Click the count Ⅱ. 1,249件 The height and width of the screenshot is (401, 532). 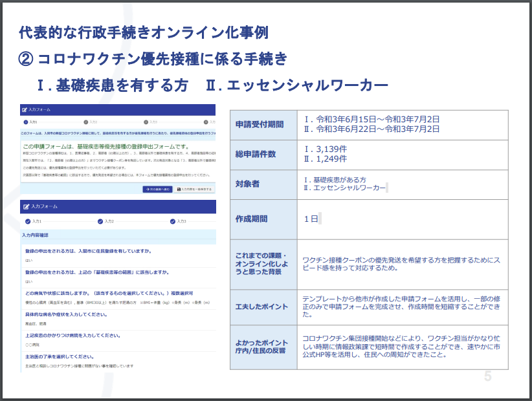pyautogui.click(x=326, y=158)
